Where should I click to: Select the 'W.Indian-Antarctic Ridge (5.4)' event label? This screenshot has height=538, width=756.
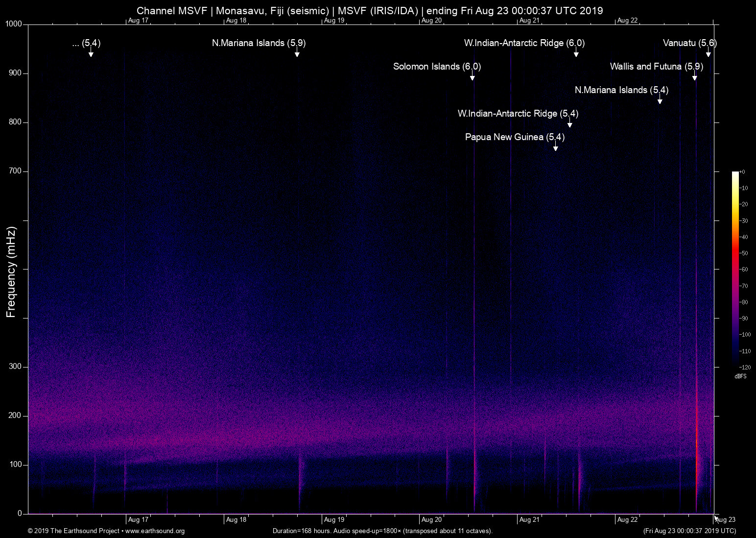click(518, 114)
